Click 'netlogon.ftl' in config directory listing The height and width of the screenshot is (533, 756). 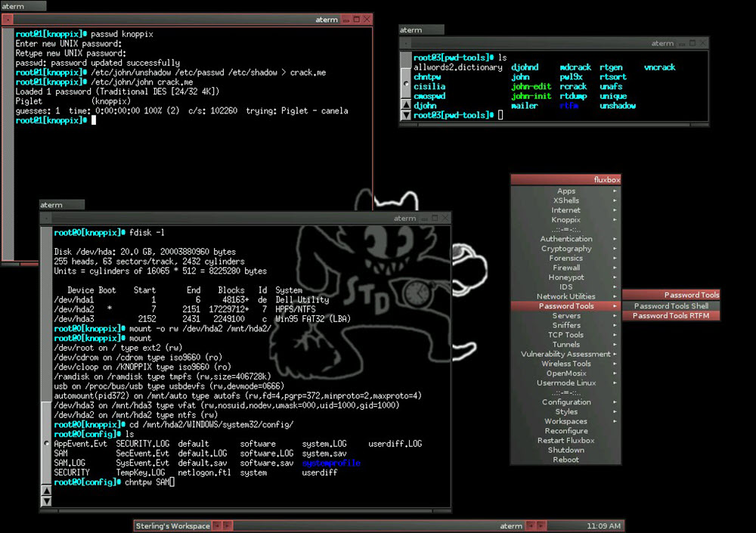click(x=204, y=473)
